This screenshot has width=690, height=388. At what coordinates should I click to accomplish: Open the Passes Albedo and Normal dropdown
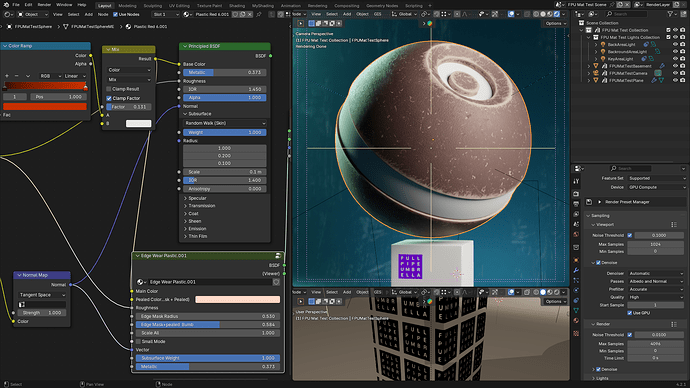656,281
